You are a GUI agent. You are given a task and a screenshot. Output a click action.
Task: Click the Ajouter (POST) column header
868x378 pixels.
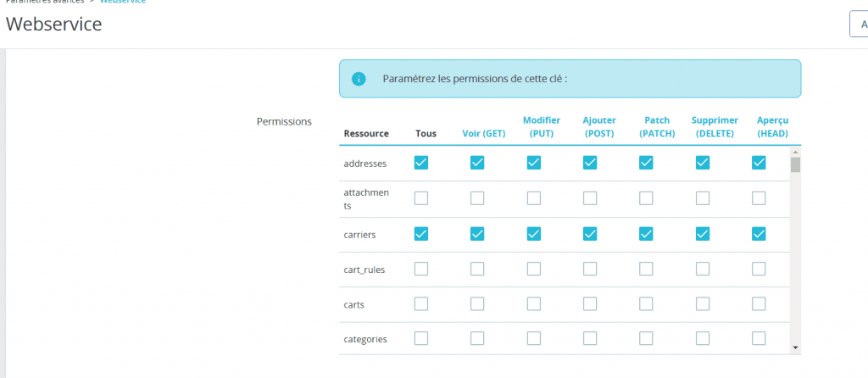coord(599,127)
